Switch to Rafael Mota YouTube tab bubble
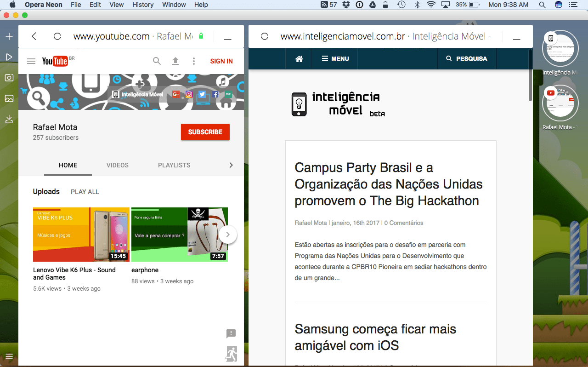This screenshot has height=367, width=588. 560,103
